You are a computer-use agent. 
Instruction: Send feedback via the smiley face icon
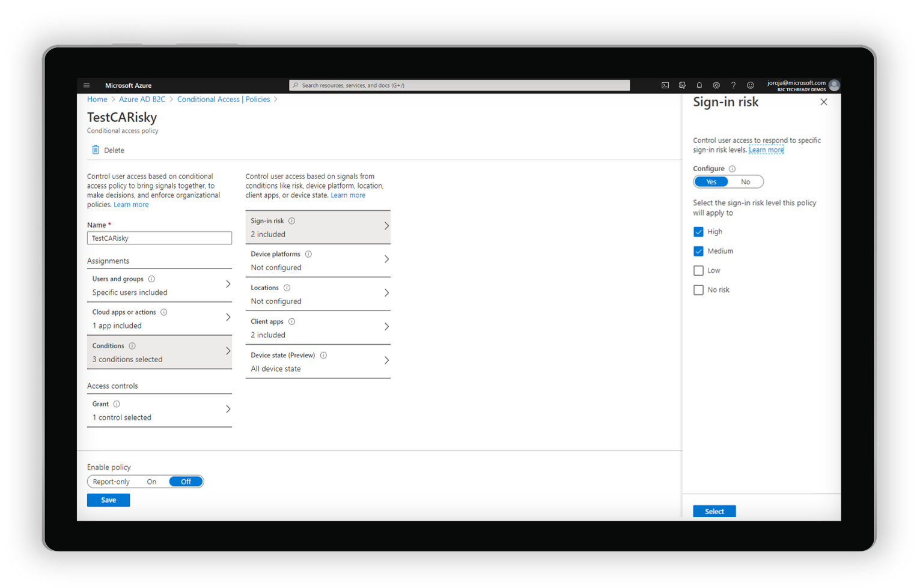coord(749,85)
